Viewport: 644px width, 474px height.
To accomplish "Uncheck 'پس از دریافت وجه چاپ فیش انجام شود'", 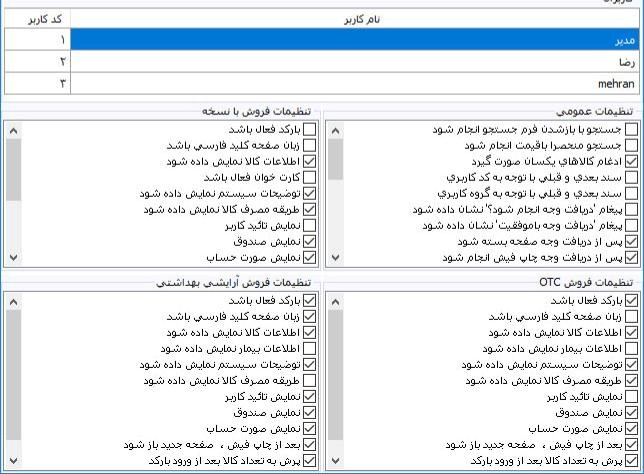I will [x=631, y=258].
